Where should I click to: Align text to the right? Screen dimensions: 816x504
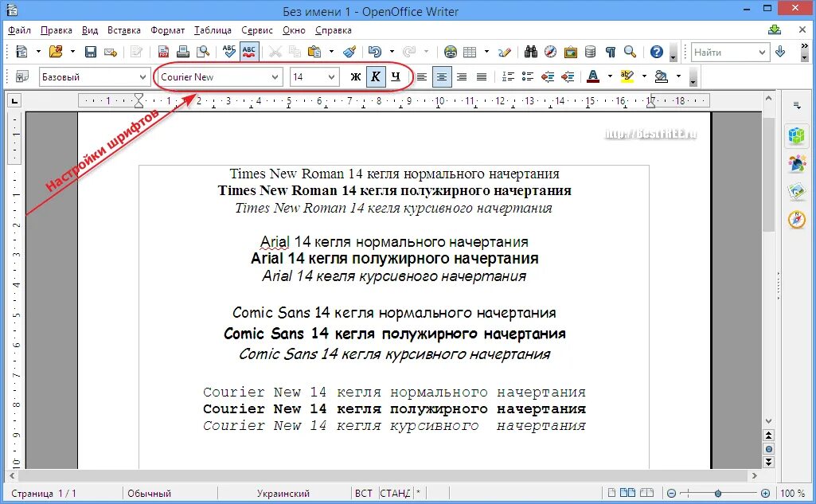(x=462, y=77)
